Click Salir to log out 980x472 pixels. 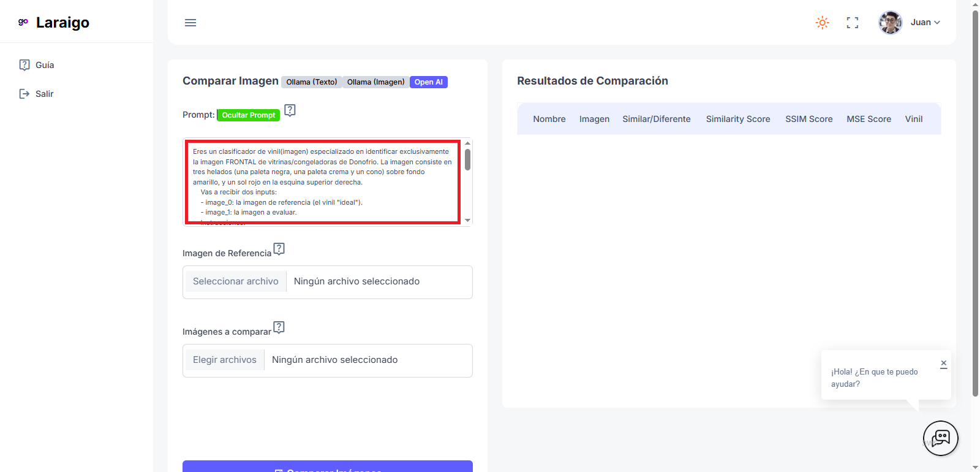point(44,94)
